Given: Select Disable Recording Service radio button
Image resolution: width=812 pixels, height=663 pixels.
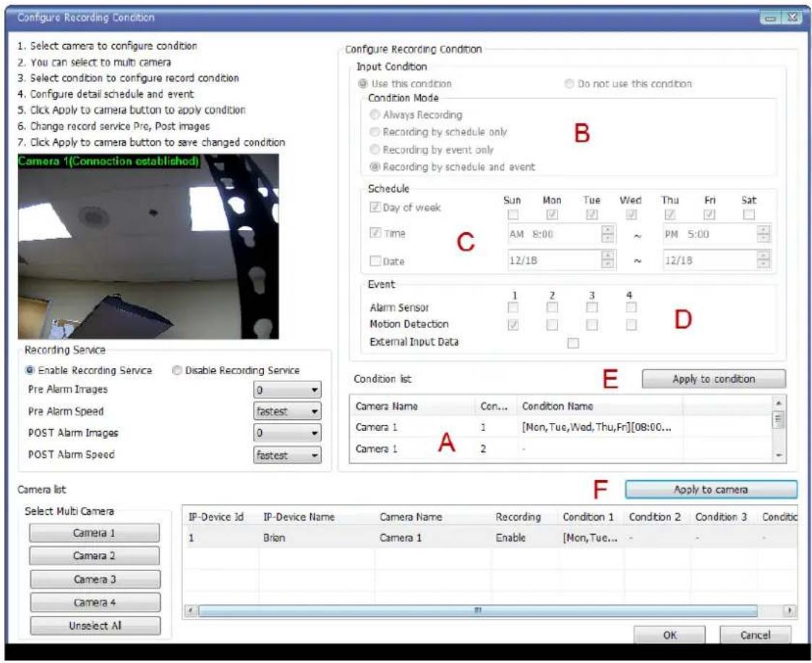Looking at the screenshot, I should click(x=177, y=370).
